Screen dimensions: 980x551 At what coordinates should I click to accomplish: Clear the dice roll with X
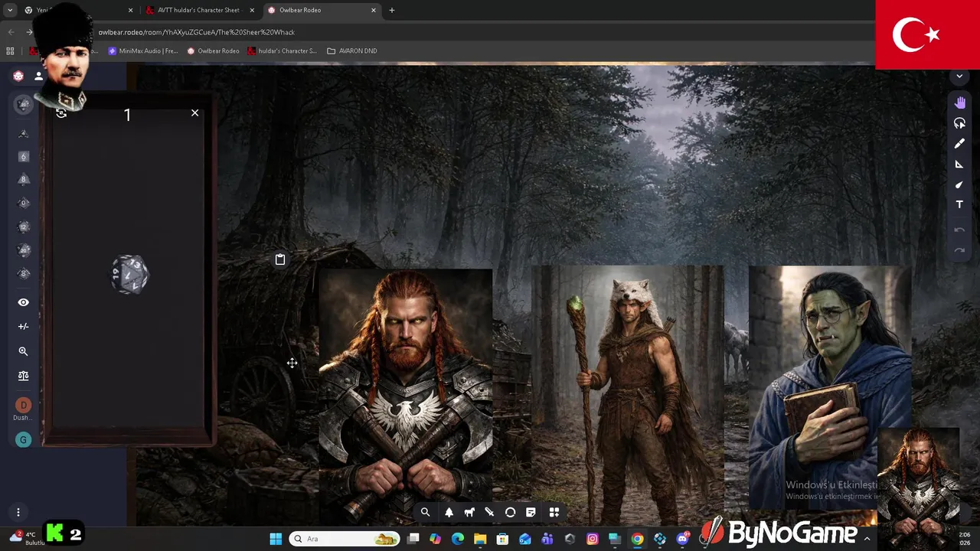[x=194, y=112]
